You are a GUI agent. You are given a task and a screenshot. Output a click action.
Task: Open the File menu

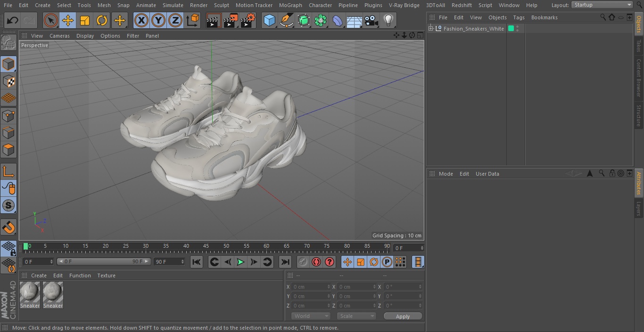pyautogui.click(x=8, y=5)
